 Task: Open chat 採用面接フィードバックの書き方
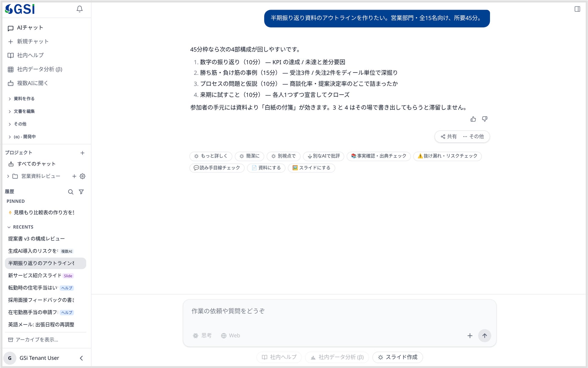click(x=46, y=300)
